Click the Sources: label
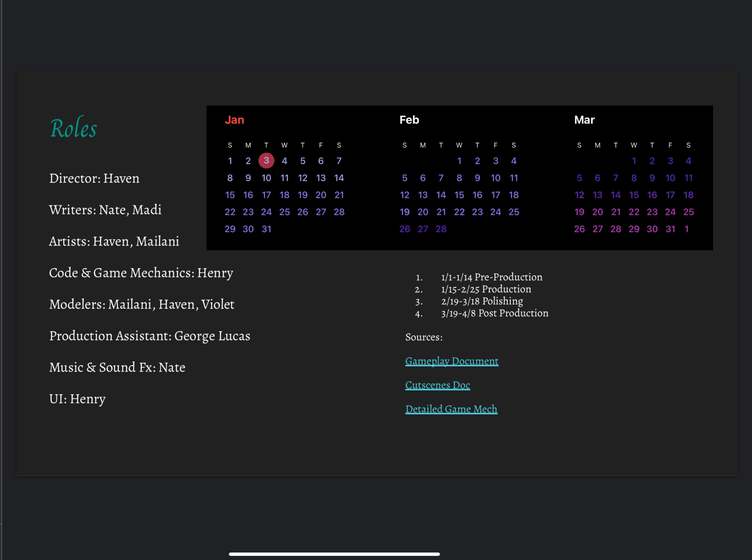 [424, 337]
